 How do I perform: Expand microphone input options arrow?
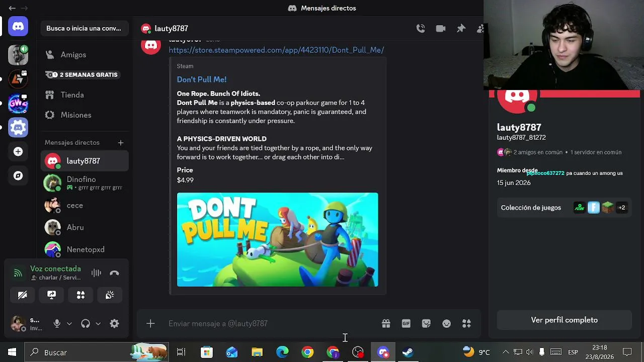(x=69, y=324)
